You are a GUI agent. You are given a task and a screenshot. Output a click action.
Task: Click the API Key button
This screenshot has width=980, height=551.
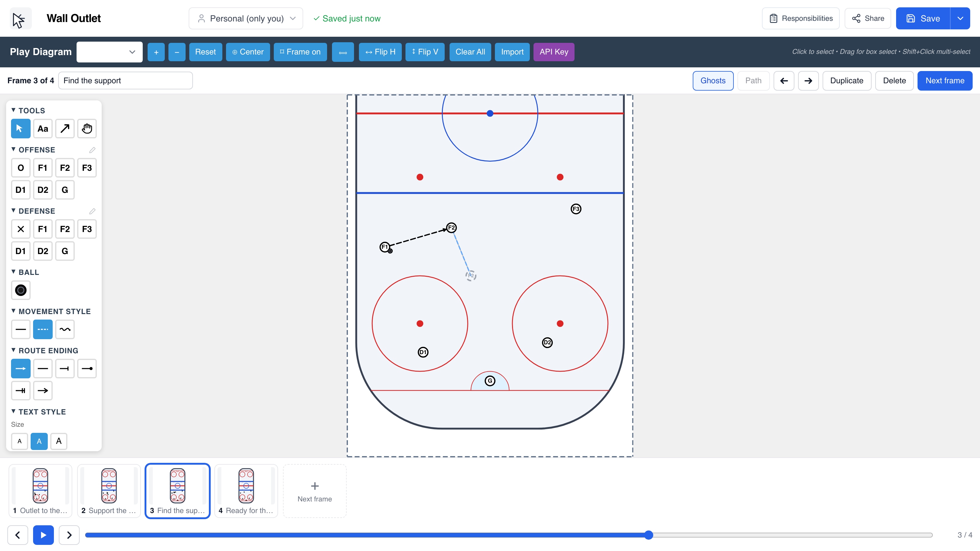coord(553,52)
